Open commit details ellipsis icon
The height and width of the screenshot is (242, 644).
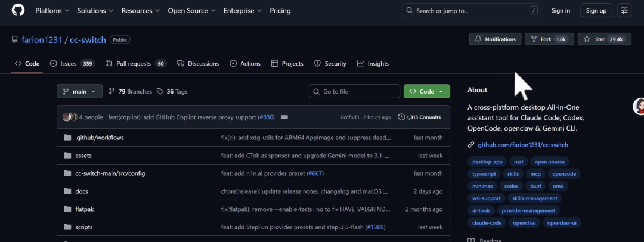point(284,117)
